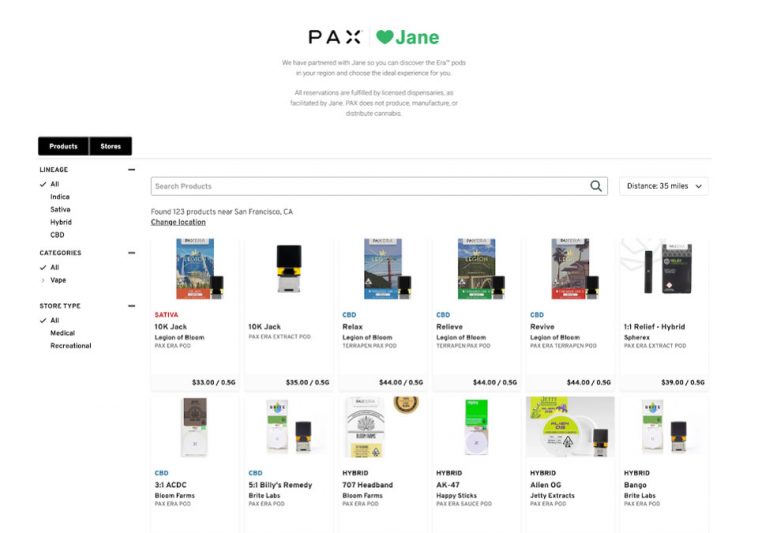This screenshot has width=758, height=533.
Task: Click the green Jane heart logo
Action: (x=385, y=37)
